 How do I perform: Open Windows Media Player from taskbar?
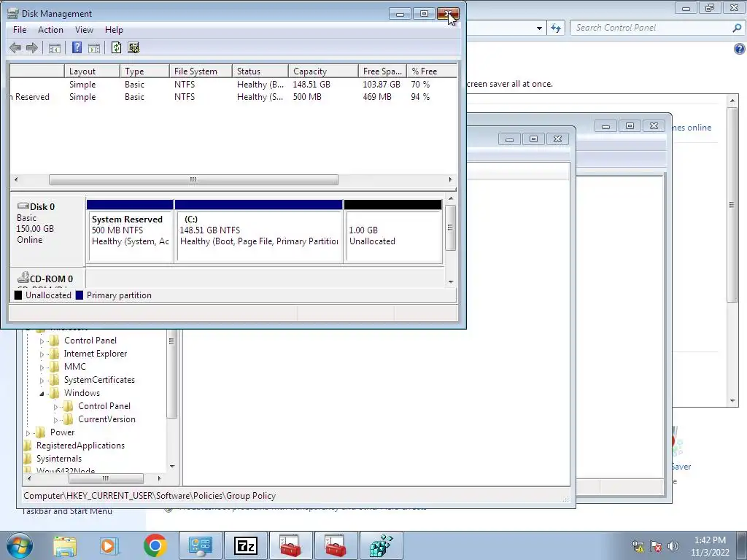click(x=109, y=545)
